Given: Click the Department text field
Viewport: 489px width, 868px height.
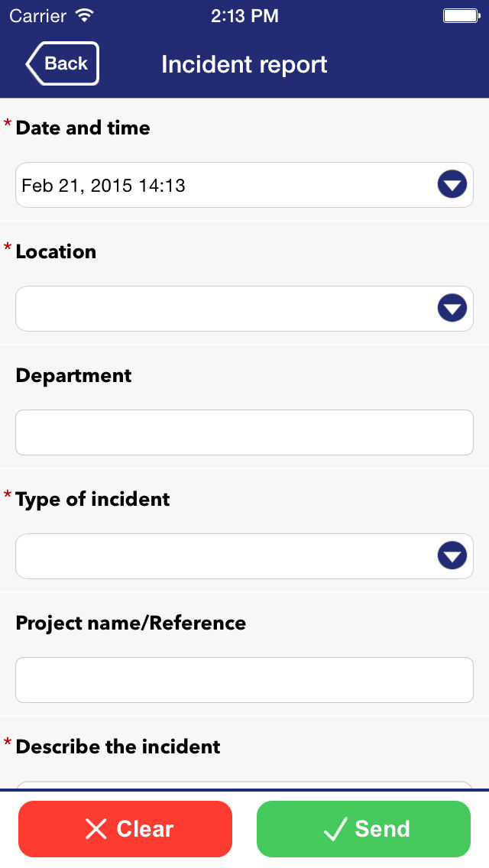Looking at the screenshot, I should 244,432.
